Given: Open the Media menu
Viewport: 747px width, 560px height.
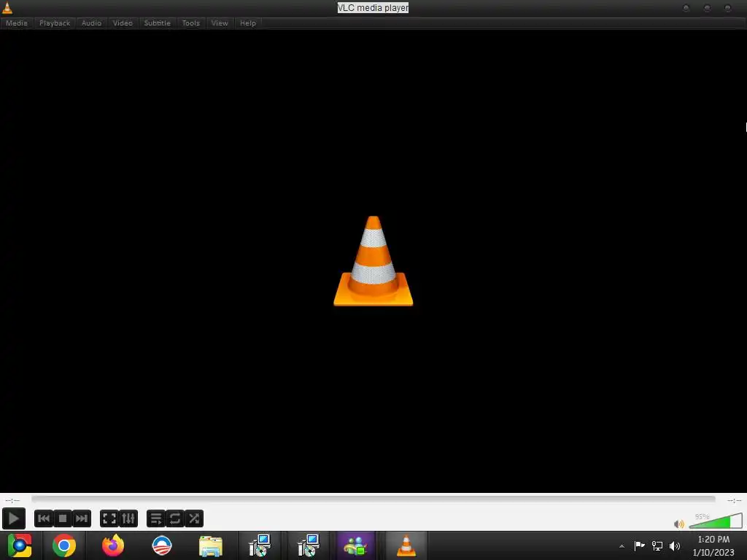Looking at the screenshot, I should click(x=17, y=23).
